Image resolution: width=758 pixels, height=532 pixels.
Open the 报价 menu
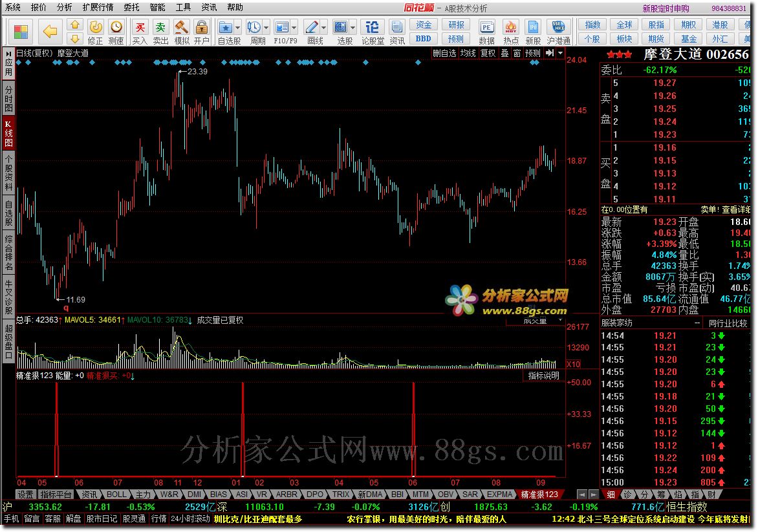click(x=39, y=7)
